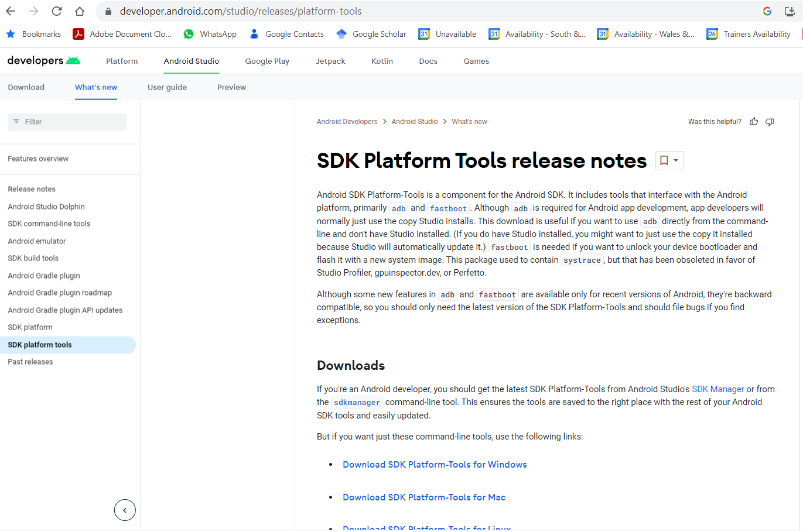Click the browser forward arrow
803x532 pixels.
pyautogui.click(x=33, y=11)
